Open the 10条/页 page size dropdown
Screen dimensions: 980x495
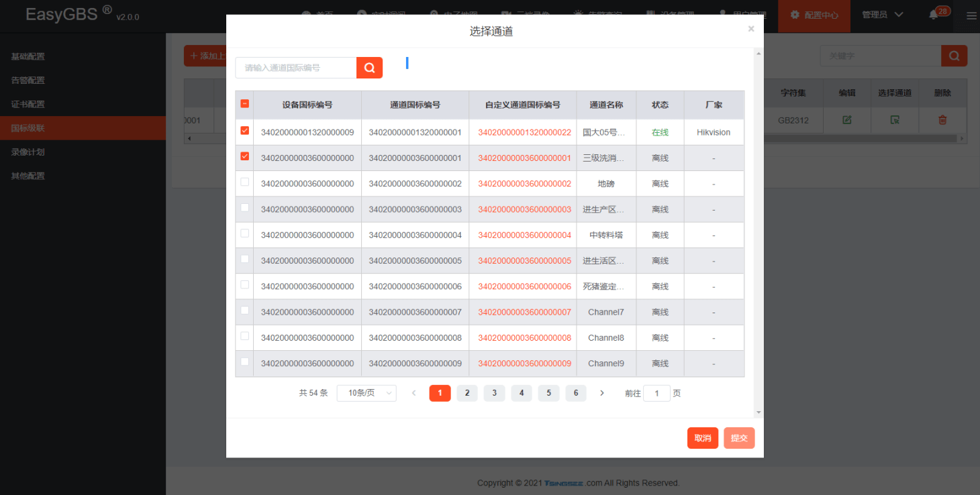point(366,393)
